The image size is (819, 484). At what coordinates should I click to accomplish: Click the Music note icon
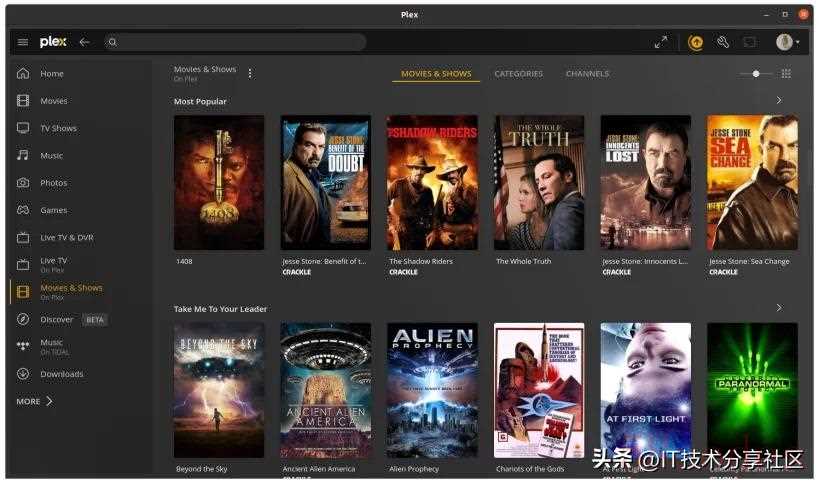(x=23, y=155)
